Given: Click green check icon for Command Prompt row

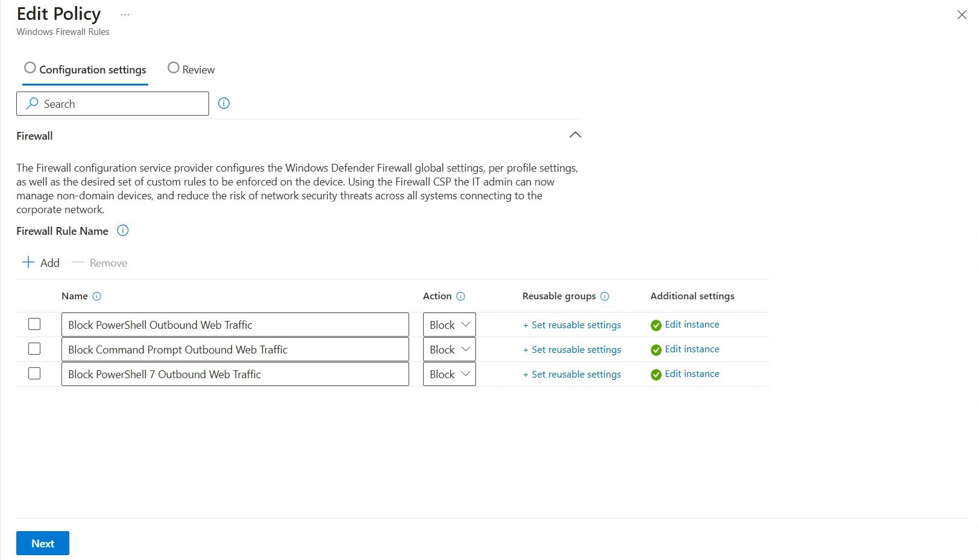Looking at the screenshot, I should click(656, 350).
